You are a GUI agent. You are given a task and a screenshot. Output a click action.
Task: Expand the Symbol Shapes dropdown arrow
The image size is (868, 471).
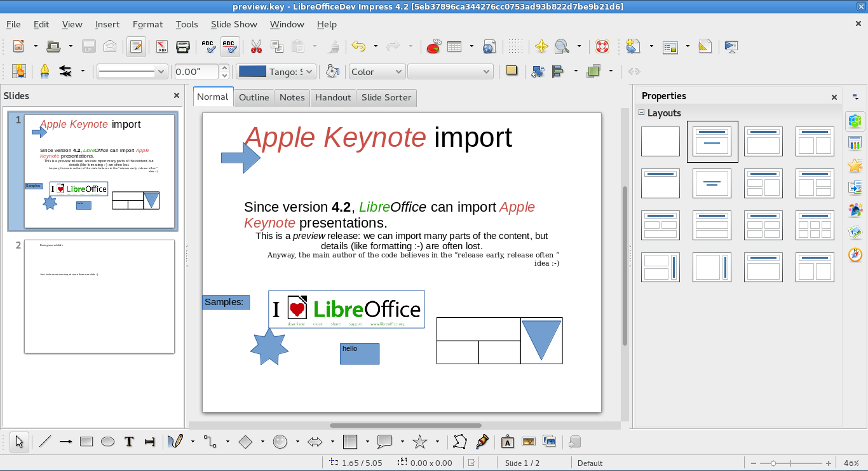tap(297, 442)
